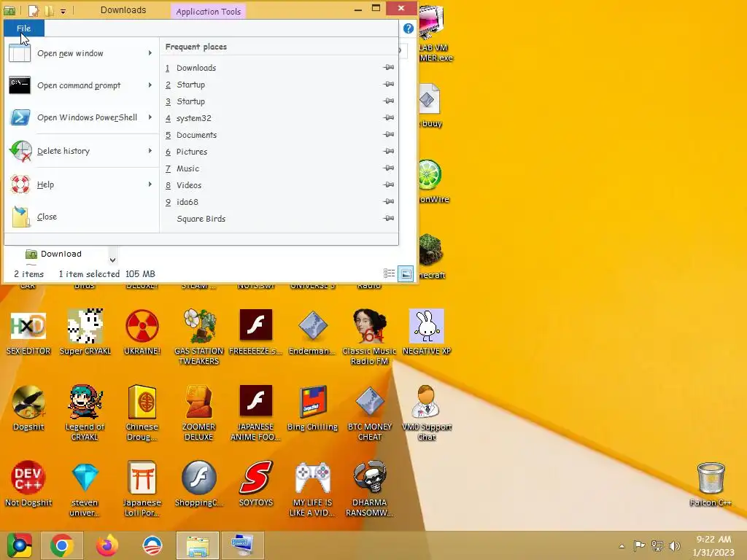
Task: Expand Help submenu arrow
Action: click(150, 184)
